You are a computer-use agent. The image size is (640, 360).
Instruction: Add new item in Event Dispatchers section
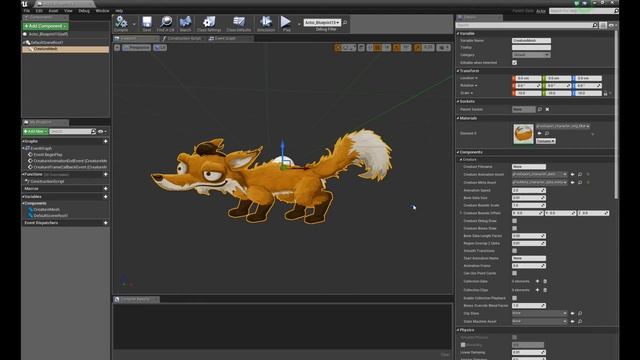point(106,223)
